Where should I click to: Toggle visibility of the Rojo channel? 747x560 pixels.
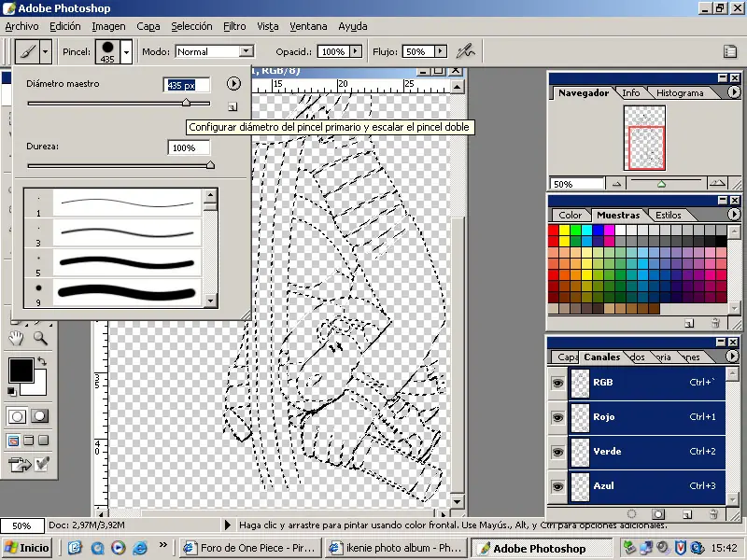(557, 417)
